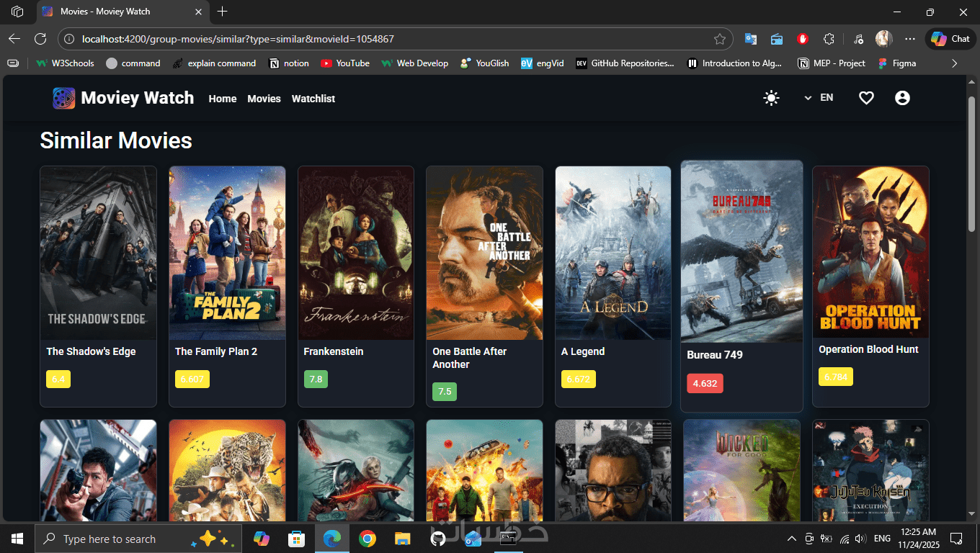Click the page vertical scrollbar thumb

click(971, 164)
